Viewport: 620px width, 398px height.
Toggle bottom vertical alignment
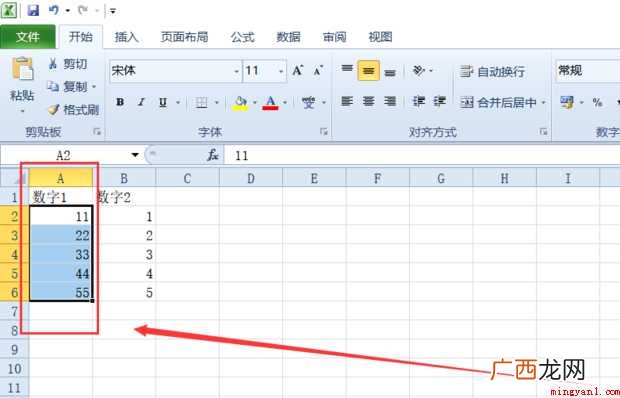tap(390, 72)
